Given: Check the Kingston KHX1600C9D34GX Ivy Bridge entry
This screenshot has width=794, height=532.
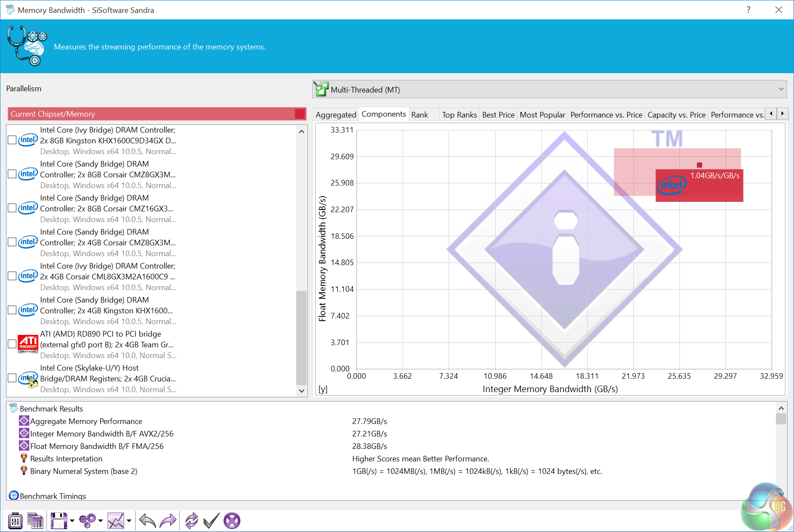Looking at the screenshot, I should (x=12, y=140).
